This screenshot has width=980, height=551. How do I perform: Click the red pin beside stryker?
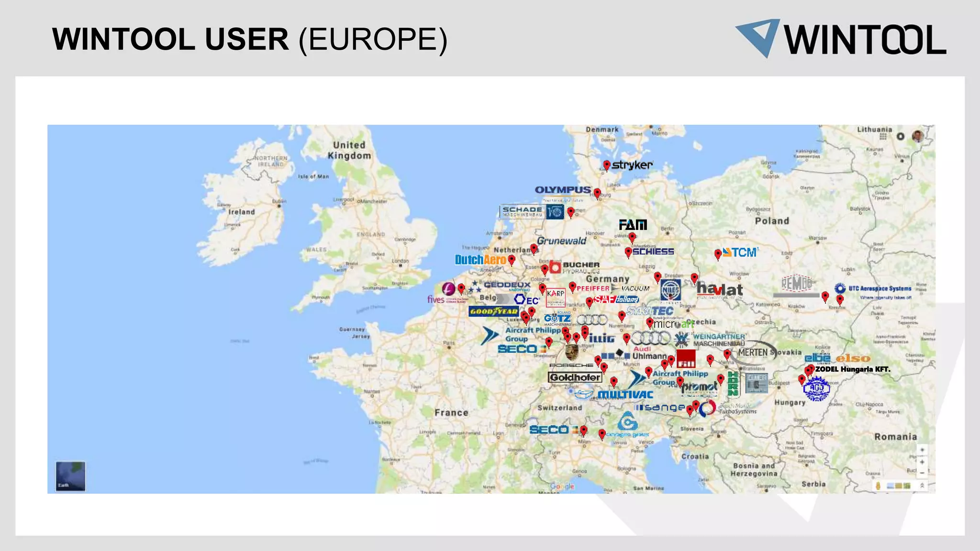click(606, 165)
